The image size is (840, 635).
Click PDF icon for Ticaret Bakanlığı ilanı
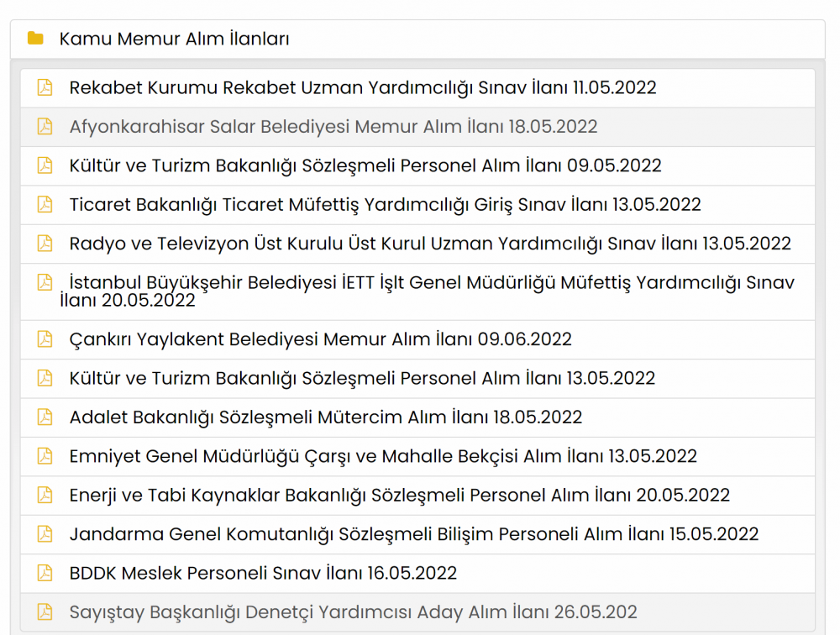[x=45, y=204]
